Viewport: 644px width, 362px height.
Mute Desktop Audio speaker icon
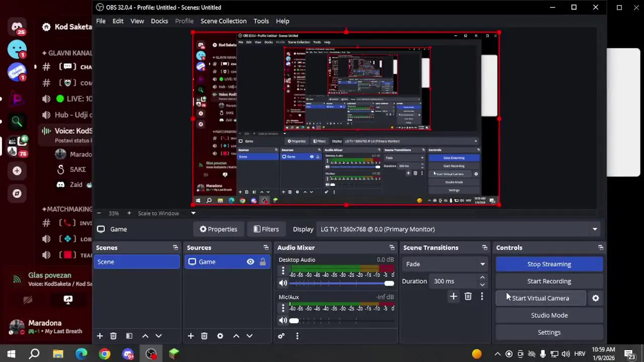tap(283, 284)
